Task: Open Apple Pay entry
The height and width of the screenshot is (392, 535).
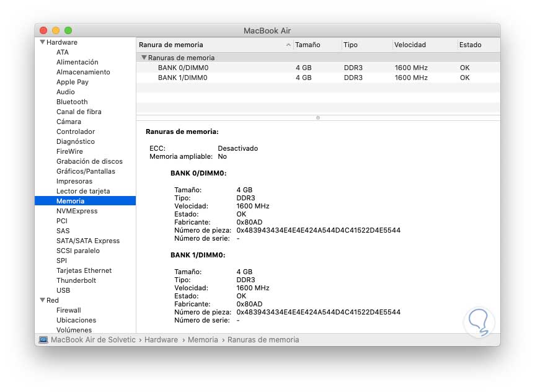Action: pyautogui.click(x=73, y=82)
